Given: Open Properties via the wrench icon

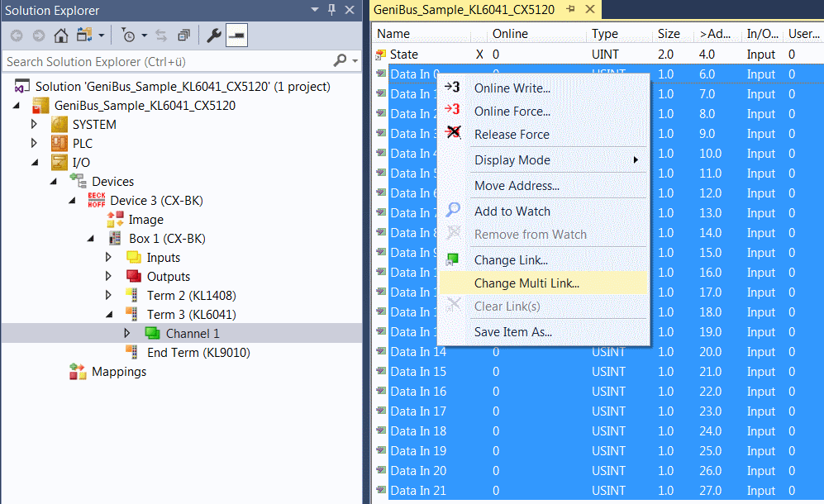Looking at the screenshot, I should (x=213, y=36).
